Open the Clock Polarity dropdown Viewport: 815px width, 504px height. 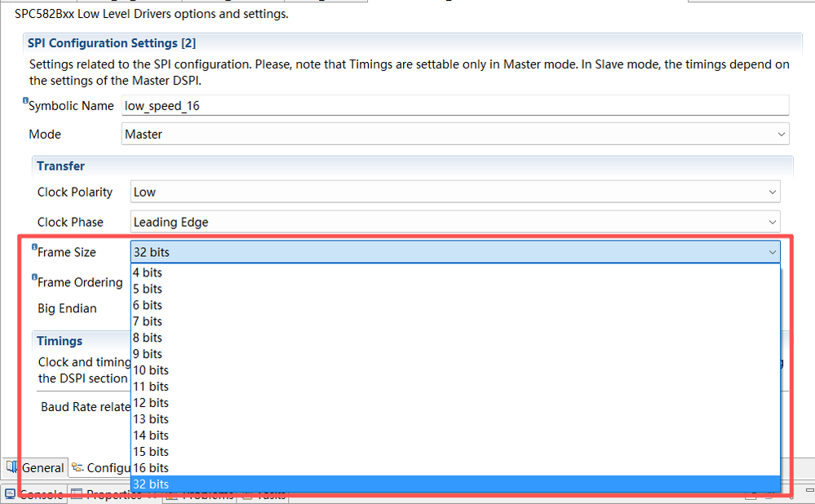[x=455, y=192]
